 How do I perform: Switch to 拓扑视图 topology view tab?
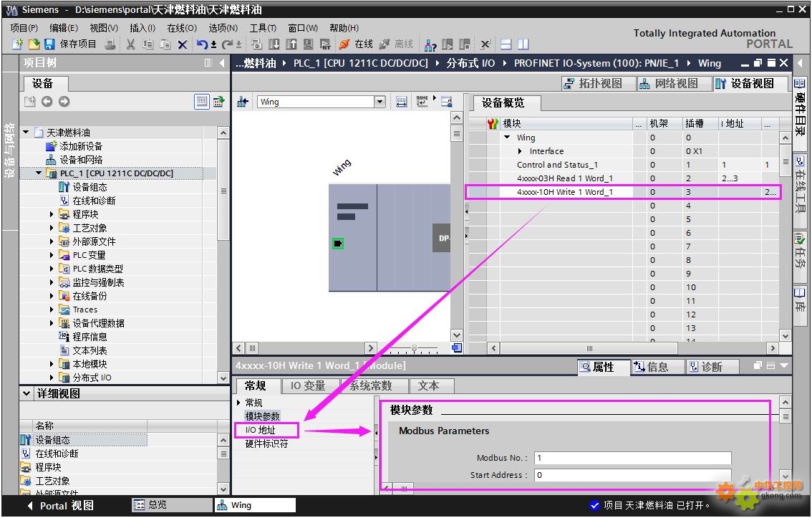pos(599,83)
